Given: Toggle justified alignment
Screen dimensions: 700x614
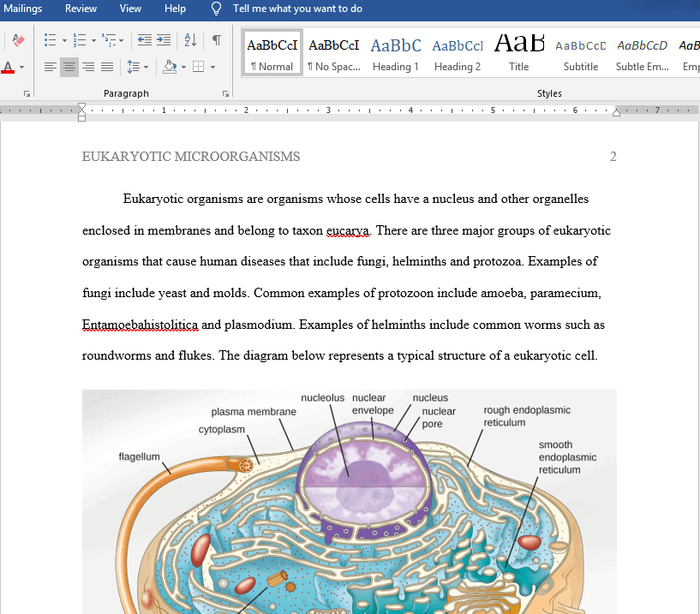Looking at the screenshot, I should [x=107, y=67].
